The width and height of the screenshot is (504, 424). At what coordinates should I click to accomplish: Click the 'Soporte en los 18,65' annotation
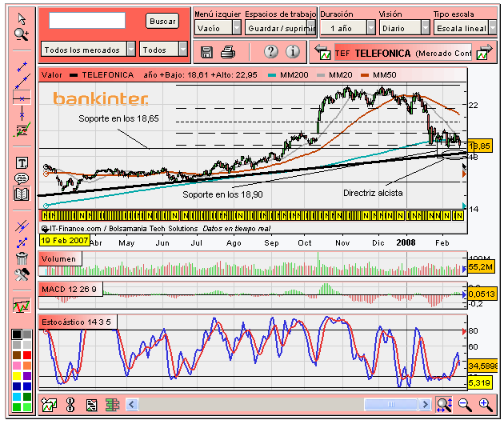click(x=118, y=118)
